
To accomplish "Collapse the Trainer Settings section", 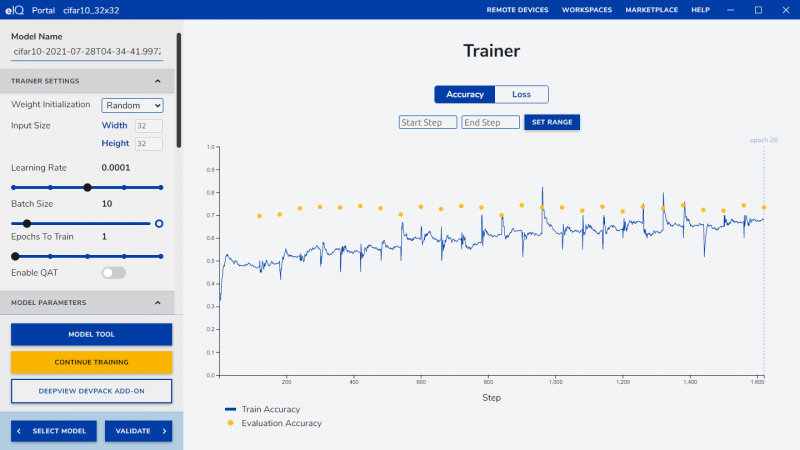I will pos(158,81).
